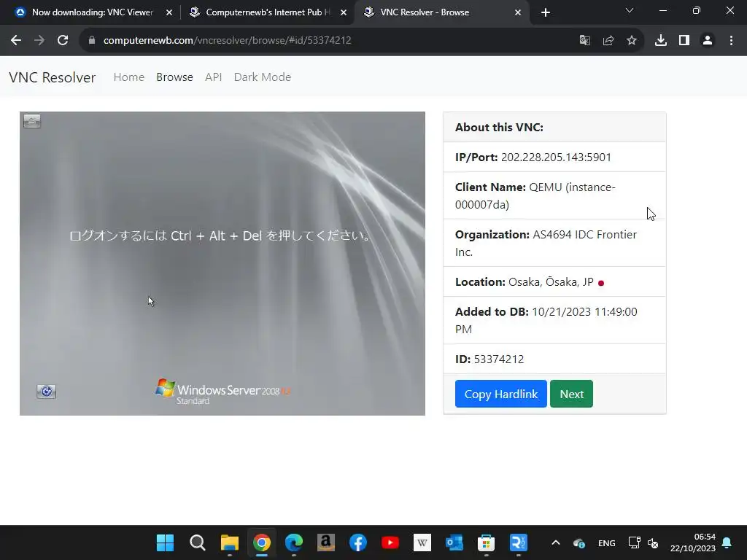Open the Chrome profile icon
This screenshot has width=747, height=560.
pyautogui.click(x=708, y=41)
